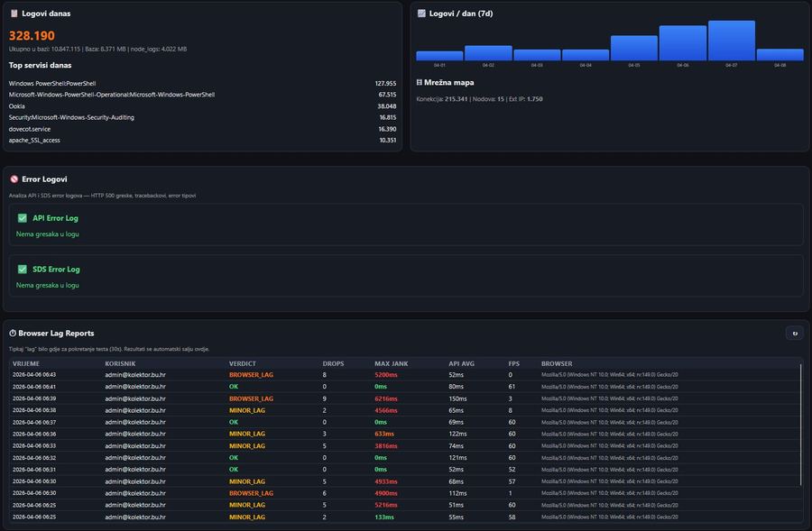The width and height of the screenshot is (812, 531).
Task: Click the 04-06 bar in the chart
Action: click(x=682, y=43)
